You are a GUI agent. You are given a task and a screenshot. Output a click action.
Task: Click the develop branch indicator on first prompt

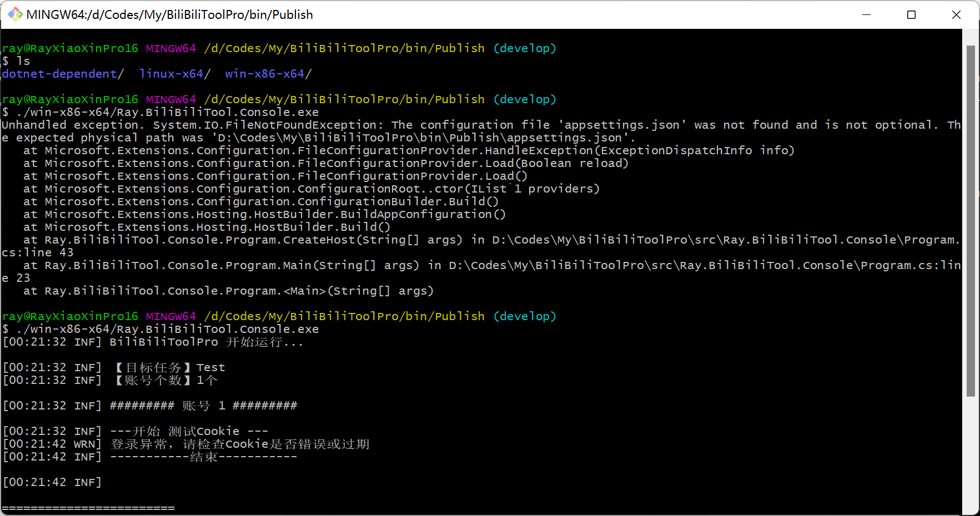coord(524,48)
